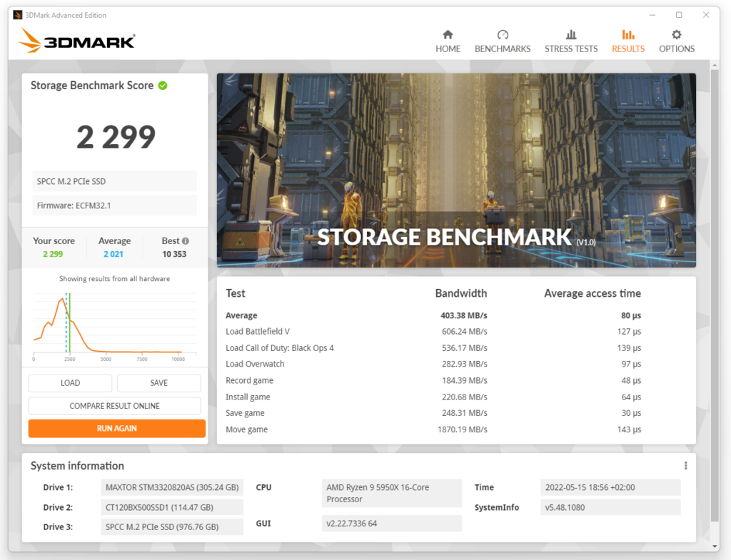
Task: Switch to the BENCHMARKS tab label
Action: [503, 49]
